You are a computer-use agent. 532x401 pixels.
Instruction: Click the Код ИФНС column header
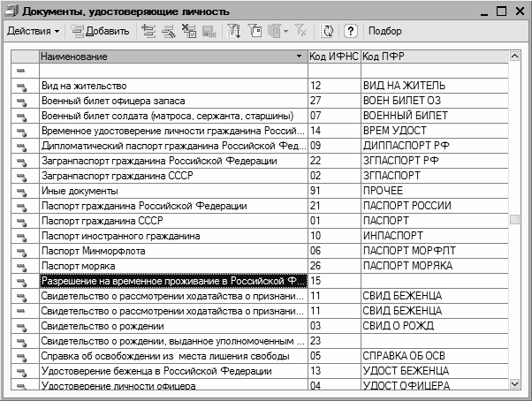332,57
